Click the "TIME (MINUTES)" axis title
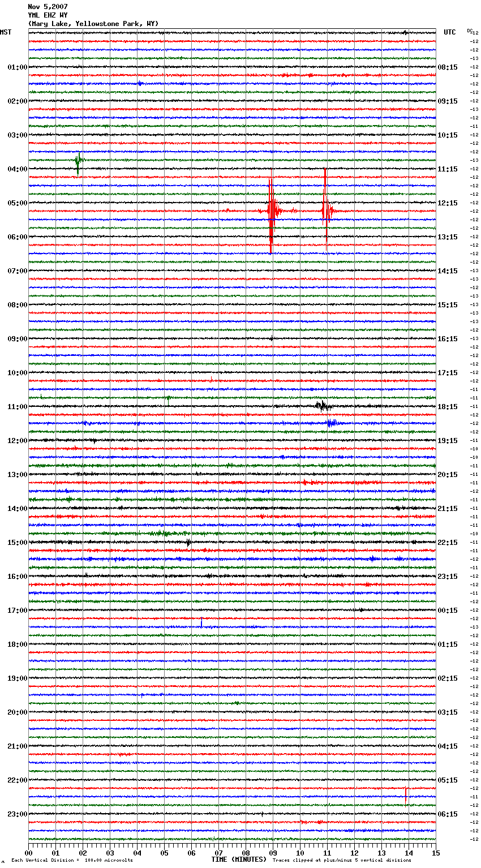The width and height of the screenshot is (481, 868). (x=239, y=860)
